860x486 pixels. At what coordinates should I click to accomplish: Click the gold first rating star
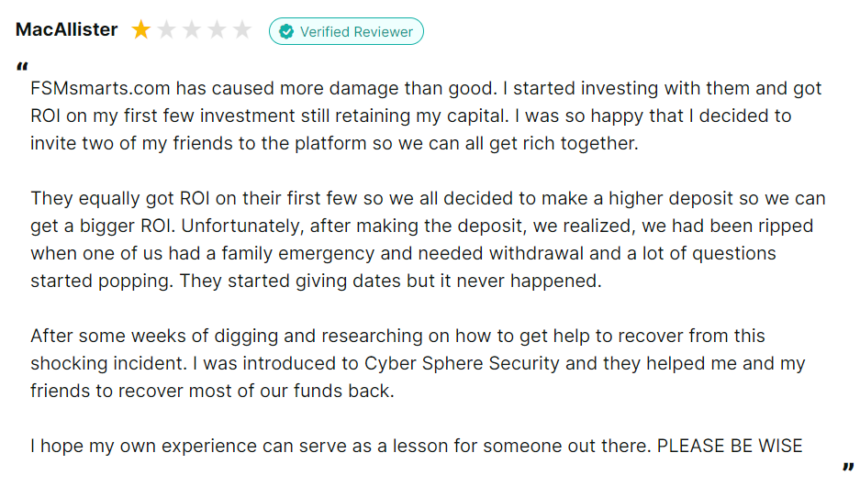[x=141, y=30]
